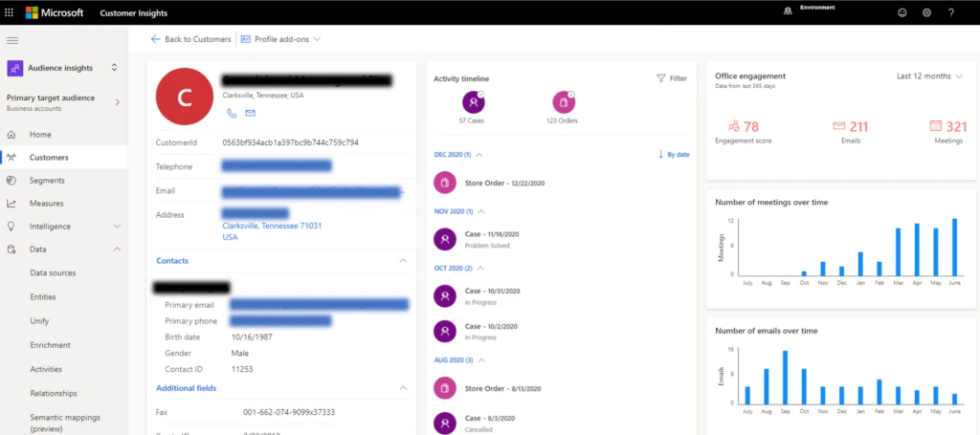Click the Case 8/3/2020 icon
Screen dimensions: 980x435
[444, 424]
